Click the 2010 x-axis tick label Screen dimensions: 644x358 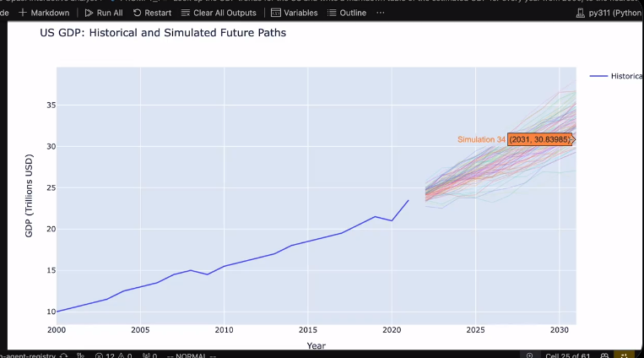click(225, 329)
